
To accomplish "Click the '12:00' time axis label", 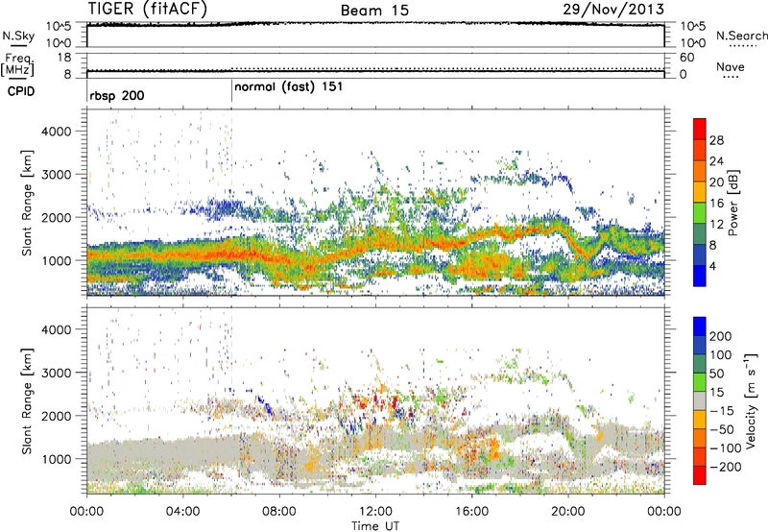I will (x=375, y=512).
